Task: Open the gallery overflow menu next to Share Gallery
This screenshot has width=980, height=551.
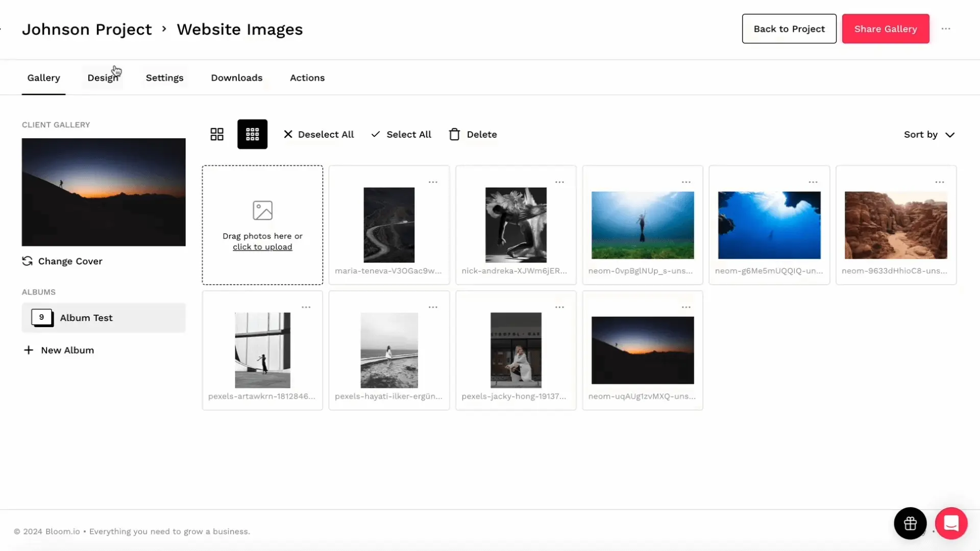Action: 947,29
